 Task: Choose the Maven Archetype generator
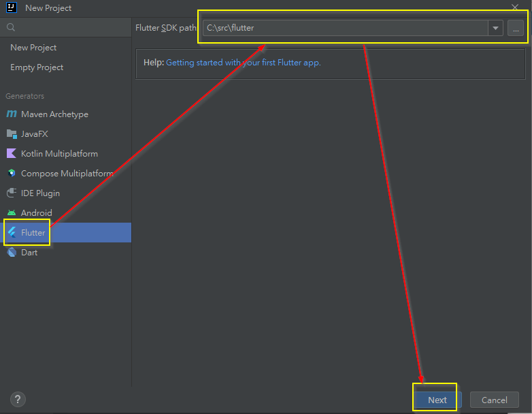(x=66, y=114)
